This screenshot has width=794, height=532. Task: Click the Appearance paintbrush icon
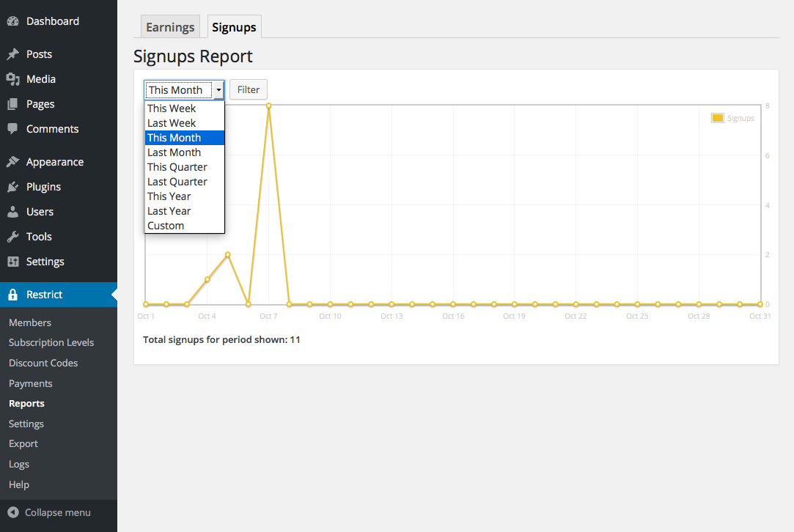(12, 162)
